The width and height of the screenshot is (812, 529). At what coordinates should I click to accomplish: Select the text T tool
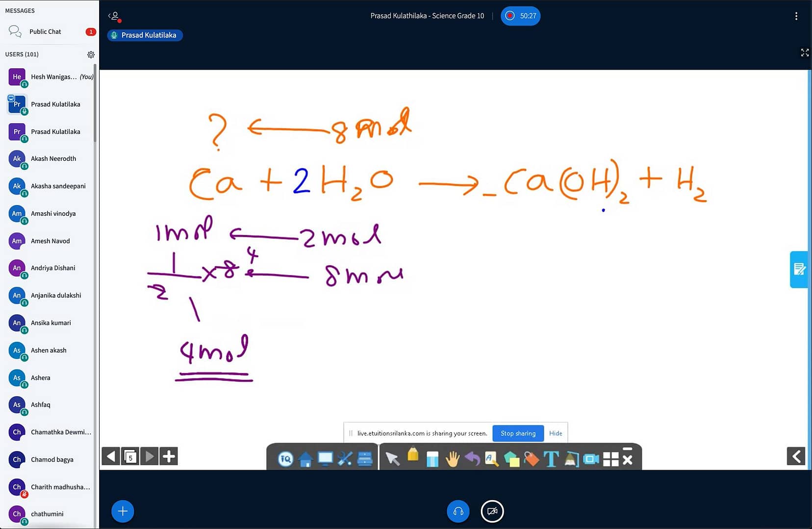[x=551, y=459]
